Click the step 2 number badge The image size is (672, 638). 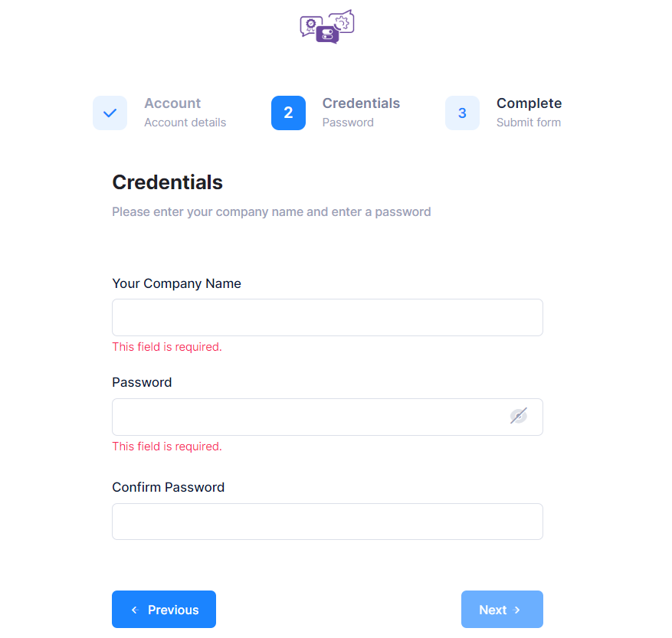point(288,113)
